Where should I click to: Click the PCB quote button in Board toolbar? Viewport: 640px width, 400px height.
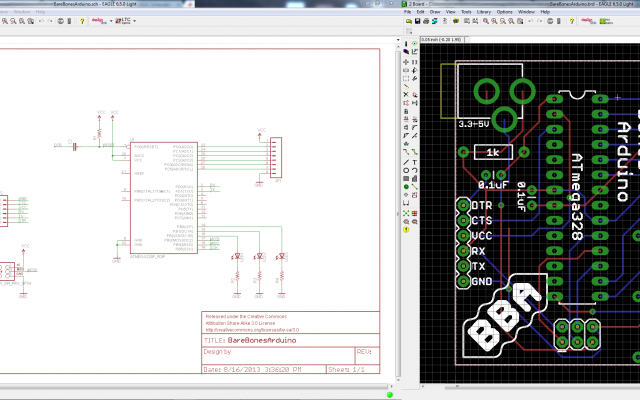[x=606, y=21]
